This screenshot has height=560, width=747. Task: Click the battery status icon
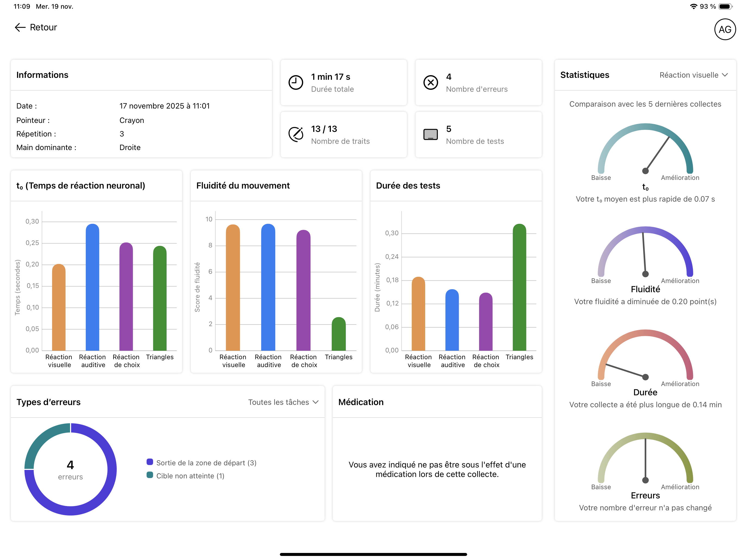725,7
